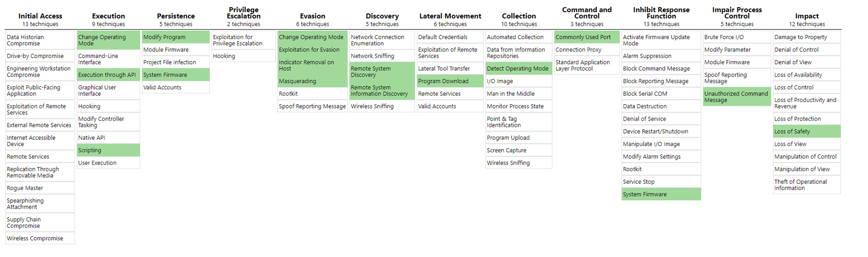This screenshot has height=257, width=868.
Task: Click Device Restart/Shutdown technique
Action: (x=661, y=131)
